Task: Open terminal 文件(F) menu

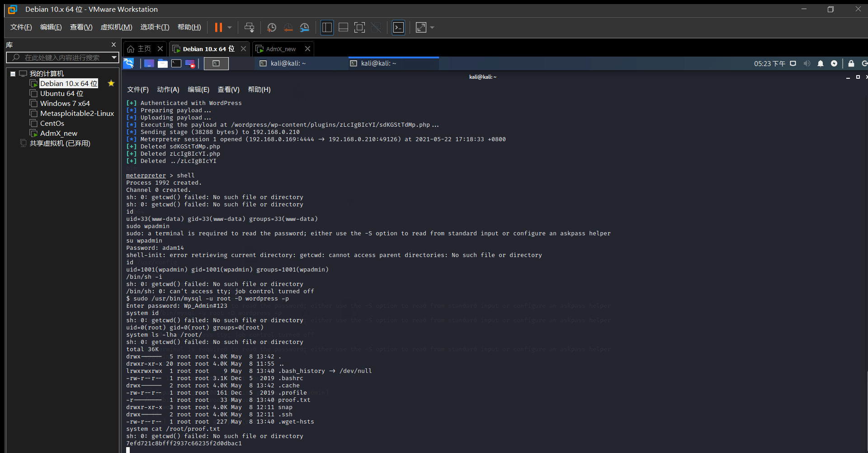Action: click(x=138, y=90)
